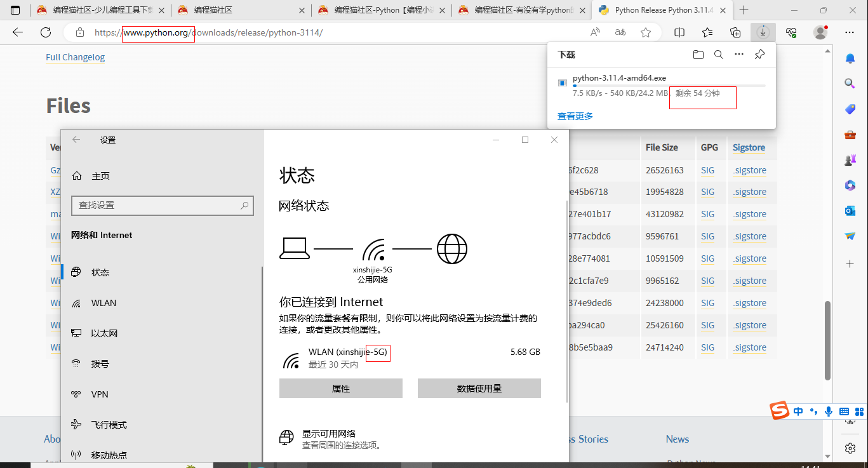Toggle Sogou punctuation mode button

pyautogui.click(x=813, y=411)
